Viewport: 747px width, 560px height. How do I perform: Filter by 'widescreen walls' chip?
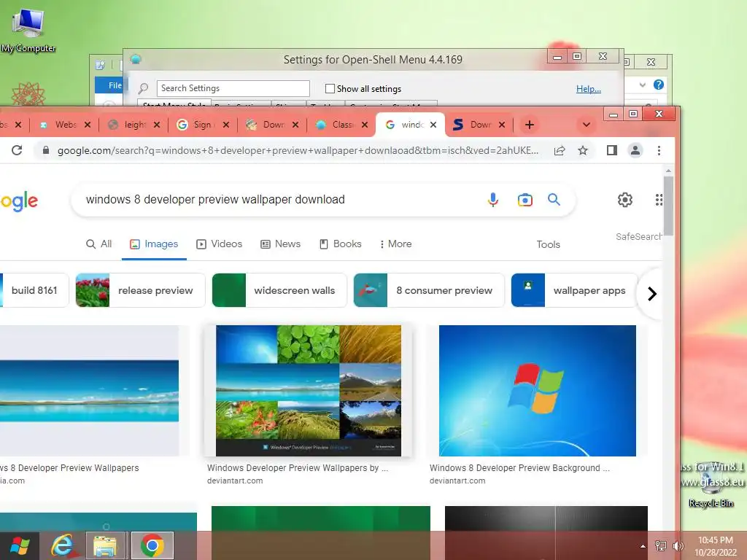(279, 290)
